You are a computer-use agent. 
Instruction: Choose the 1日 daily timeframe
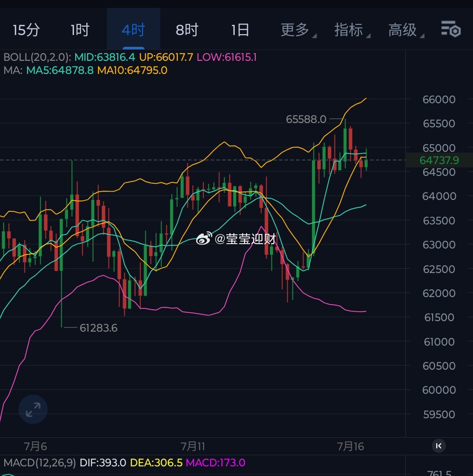[x=240, y=30]
